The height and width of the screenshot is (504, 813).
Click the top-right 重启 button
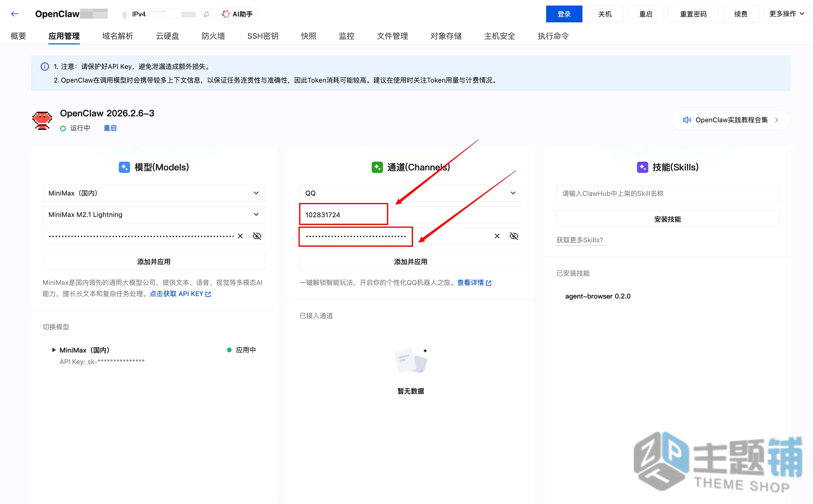point(646,14)
